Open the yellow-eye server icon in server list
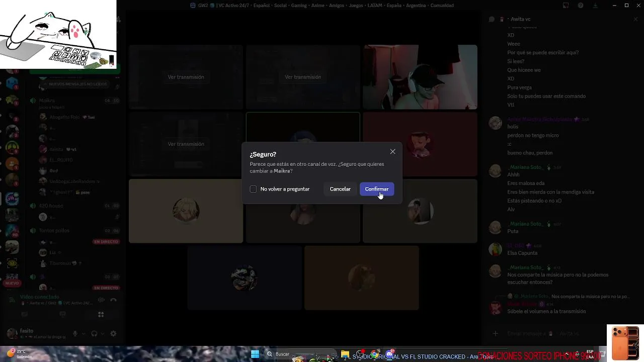Viewport: 644px width, 362px height. [x=12, y=263]
